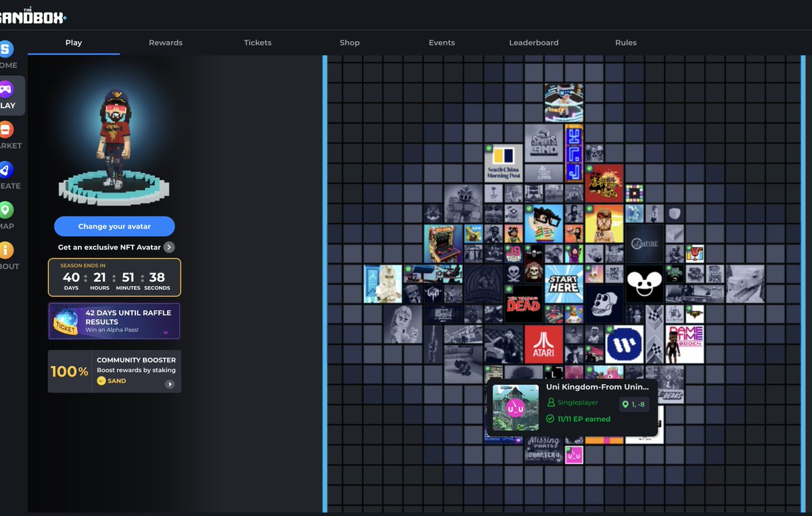Select the grey tank vehicle tile
The height and width of the screenshot is (516, 812).
[x=745, y=284]
